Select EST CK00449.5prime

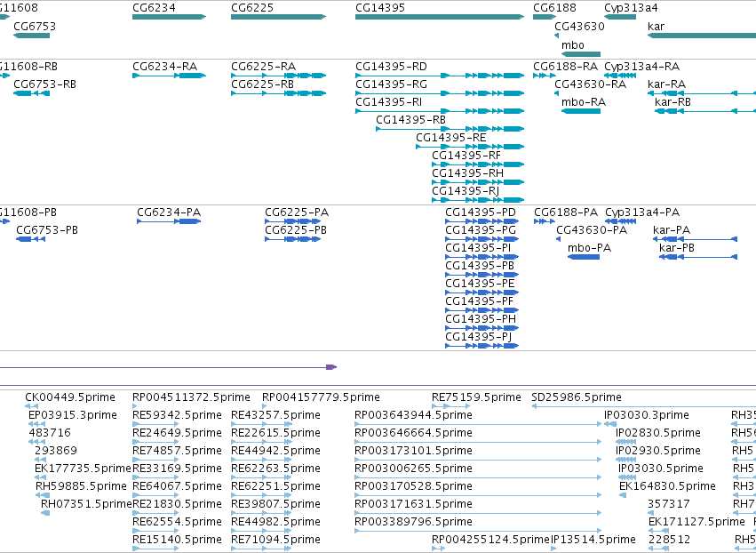point(70,397)
